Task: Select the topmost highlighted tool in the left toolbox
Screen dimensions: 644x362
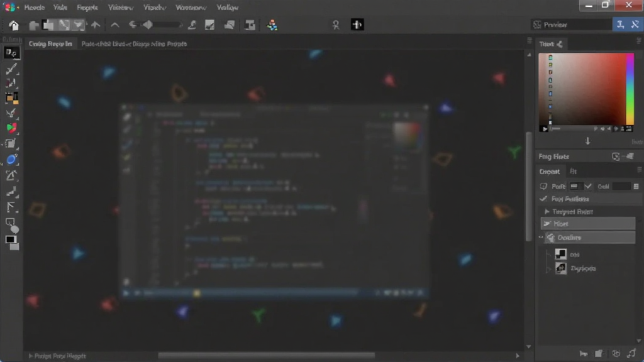Action: [x=11, y=53]
